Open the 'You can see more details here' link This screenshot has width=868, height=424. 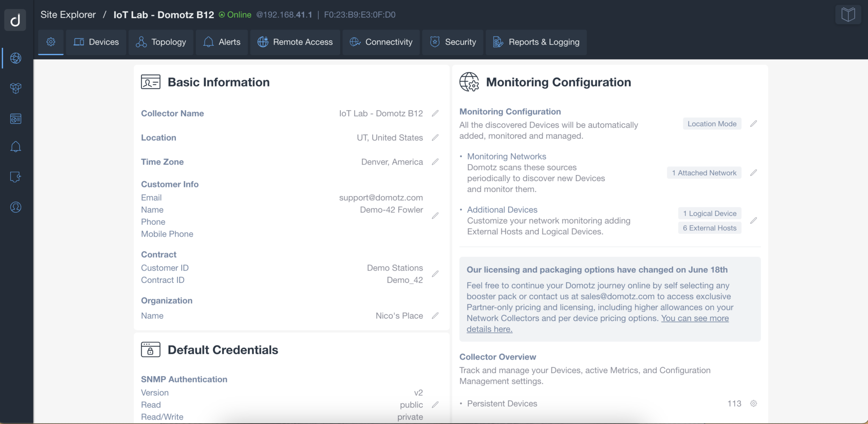695,318
